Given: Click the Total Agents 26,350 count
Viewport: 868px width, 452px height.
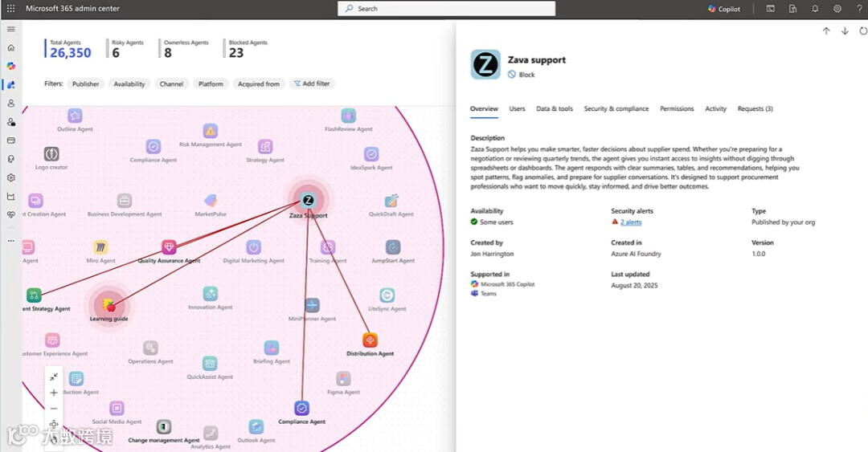Looking at the screenshot, I should [70, 52].
